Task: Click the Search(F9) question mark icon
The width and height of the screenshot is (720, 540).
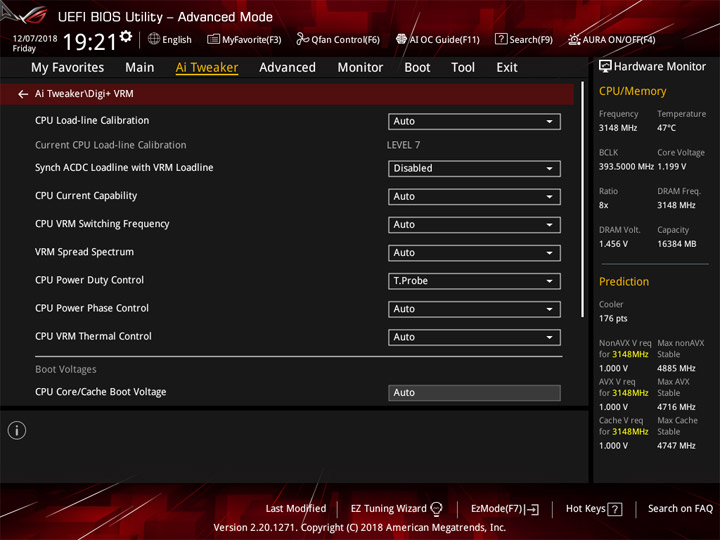Action: tap(501, 39)
